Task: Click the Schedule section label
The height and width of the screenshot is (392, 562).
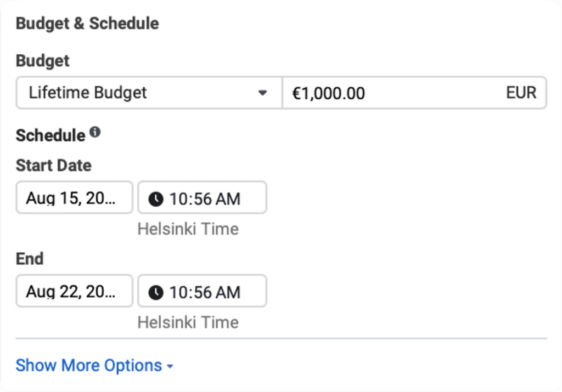Action: click(x=50, y=135)
